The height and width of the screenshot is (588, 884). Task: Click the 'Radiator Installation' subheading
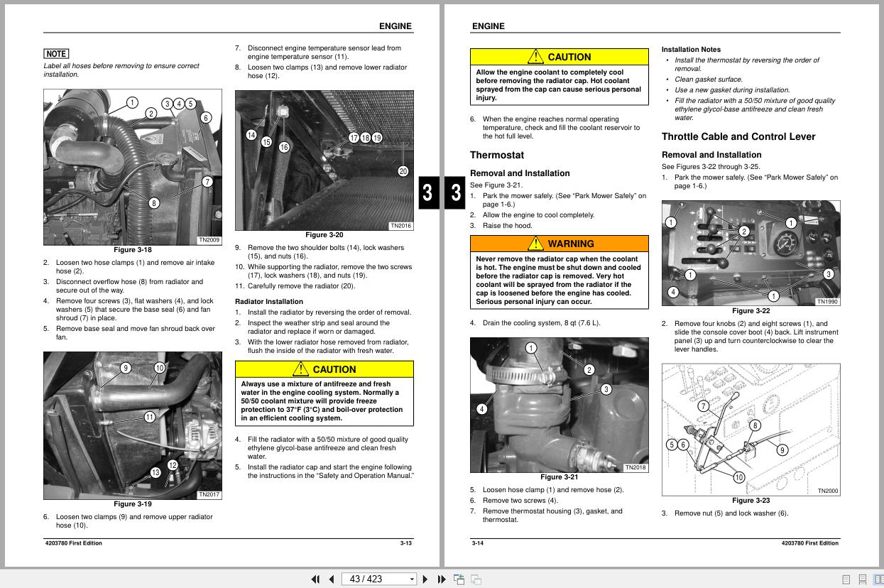(269, 302)
